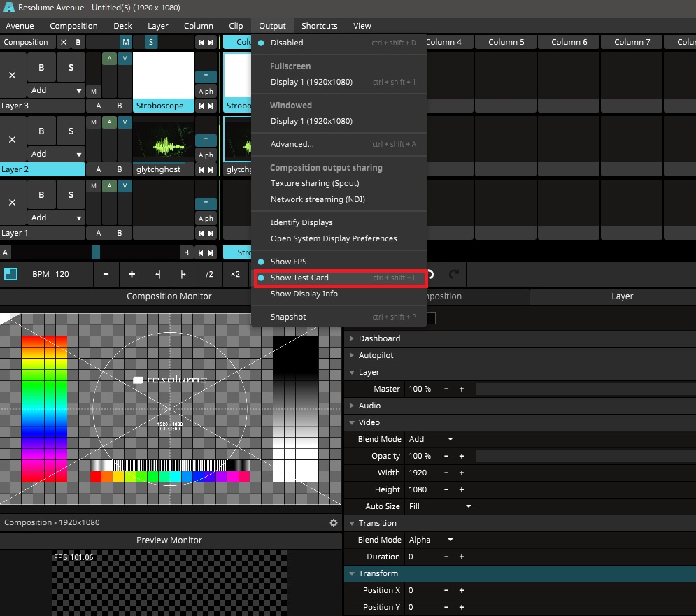Increase Master value with plus

coord(462,389)
